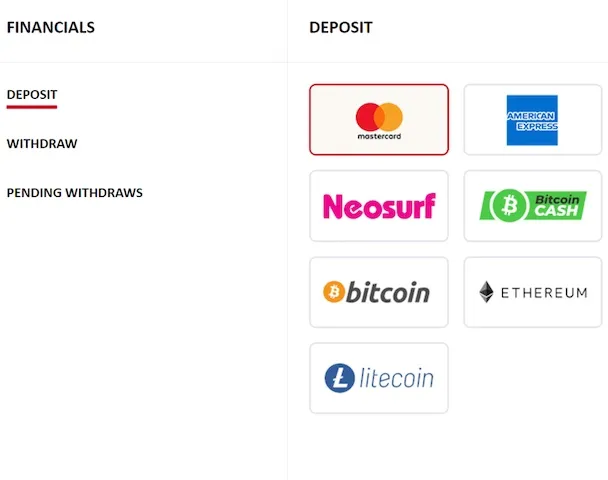Image resolution: width=608 pixels, height=480 pixels.
Task: Select the Ethereum diamond icon
Action: 486,292
